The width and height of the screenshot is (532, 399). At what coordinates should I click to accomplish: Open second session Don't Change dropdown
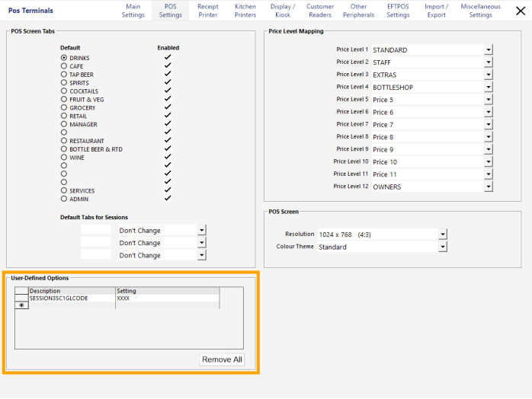[201, 243]
